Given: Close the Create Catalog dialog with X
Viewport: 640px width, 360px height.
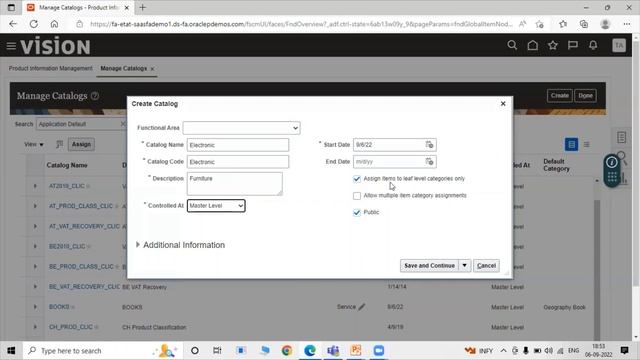Looking at the screenshot, I should pos(503,104).
